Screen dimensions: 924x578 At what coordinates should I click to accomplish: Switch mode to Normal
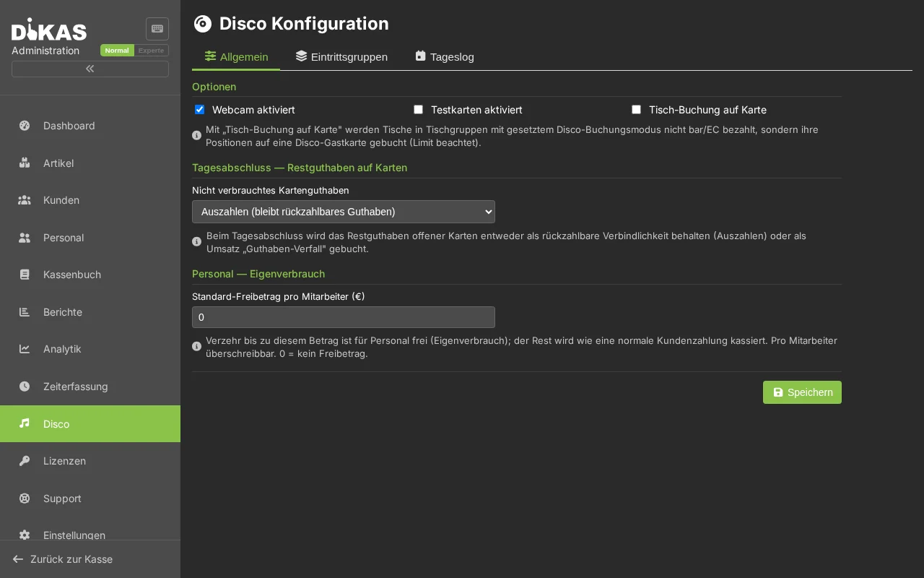117,51
